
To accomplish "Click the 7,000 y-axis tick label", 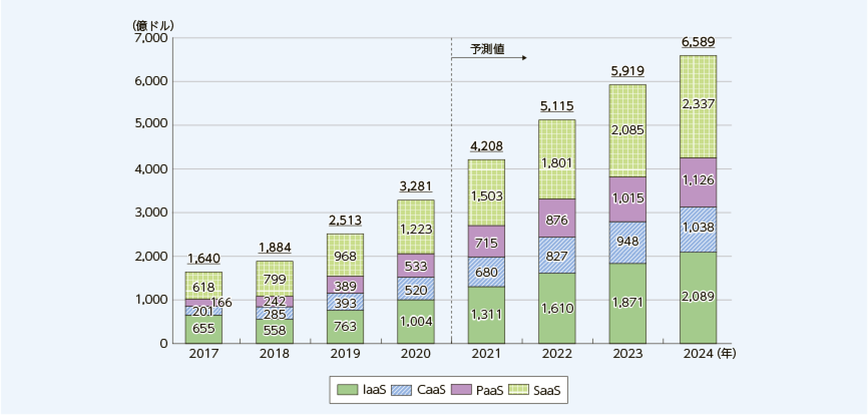I will pos(151,38).
